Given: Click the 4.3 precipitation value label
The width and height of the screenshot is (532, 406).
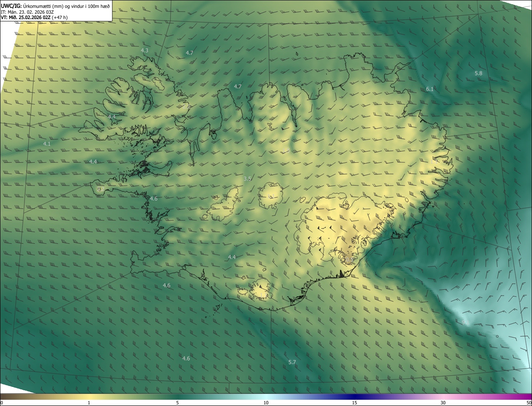Looking at the screenshot, I should point(145,50).
